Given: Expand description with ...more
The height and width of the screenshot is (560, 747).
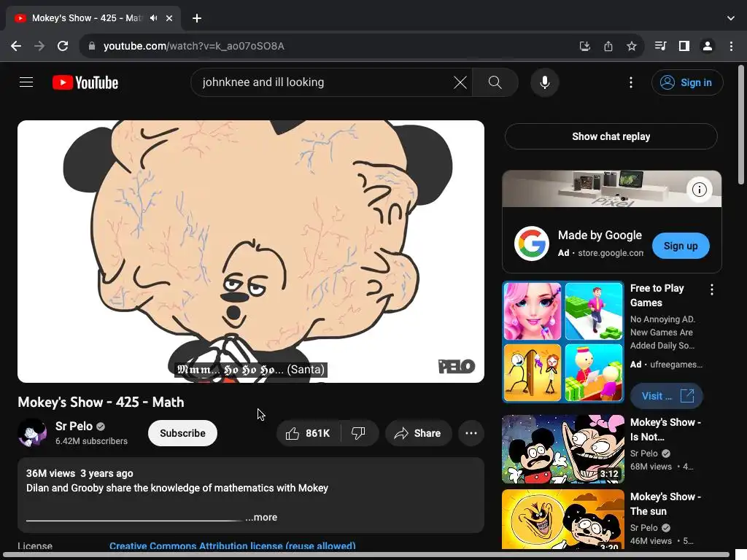Looking at the screenshot, I should [261, 517].
